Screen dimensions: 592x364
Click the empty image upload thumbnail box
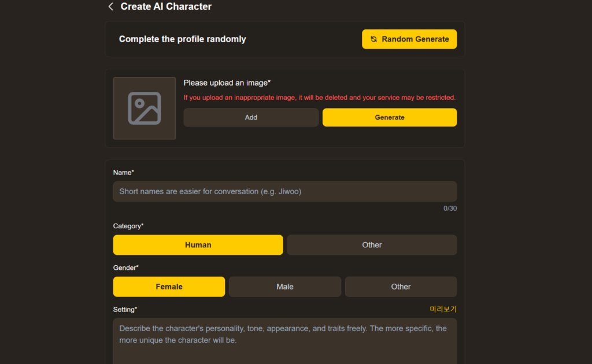click(x=144, y=108)
